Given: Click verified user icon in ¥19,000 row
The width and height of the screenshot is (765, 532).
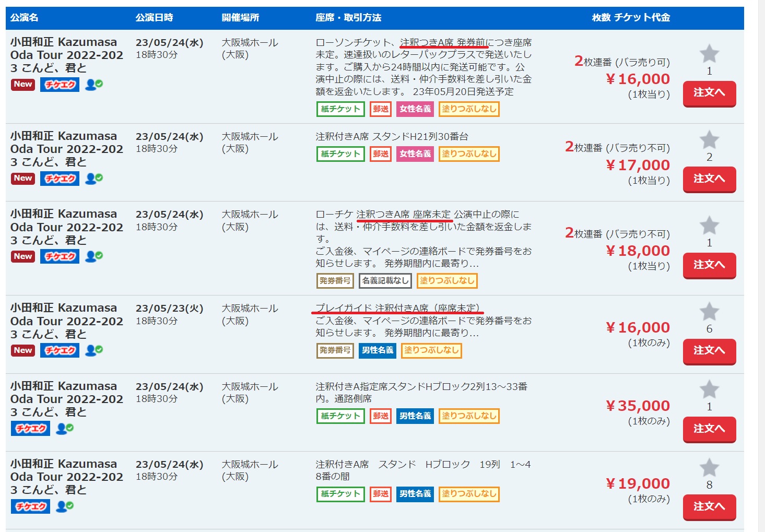Looking at the screenshot, I should (x=65, y=506).
